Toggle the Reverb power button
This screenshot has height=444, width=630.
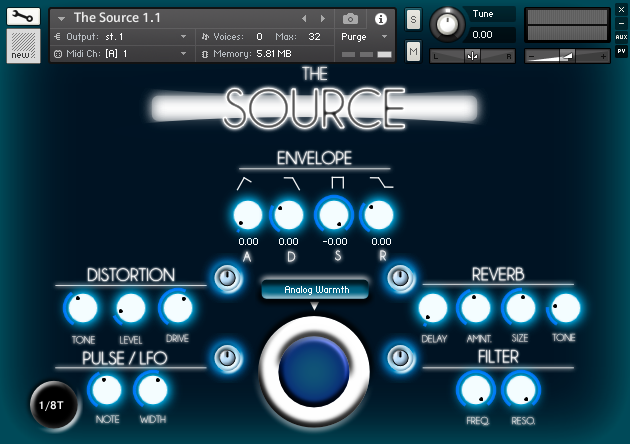click(400, 278)
